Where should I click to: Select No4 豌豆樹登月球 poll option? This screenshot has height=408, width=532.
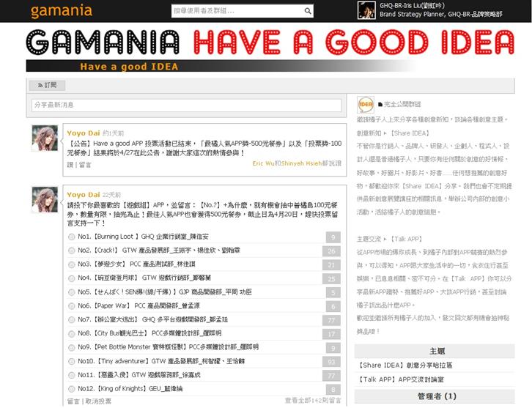point(71,278)
